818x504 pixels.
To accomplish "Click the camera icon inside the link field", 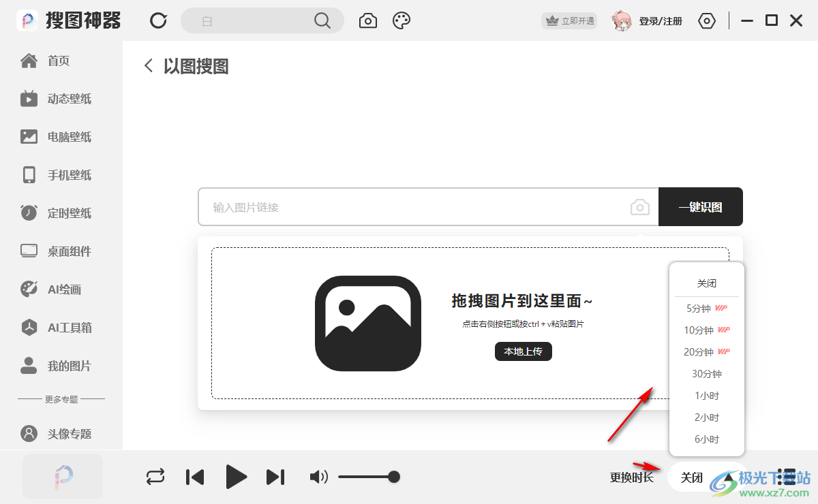I will pos(640,207).
